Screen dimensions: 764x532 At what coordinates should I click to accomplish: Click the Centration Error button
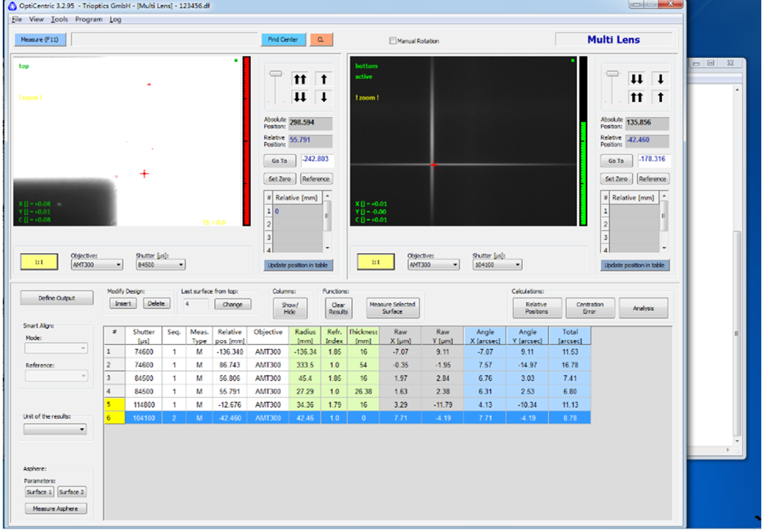click(x=589, y=308)
